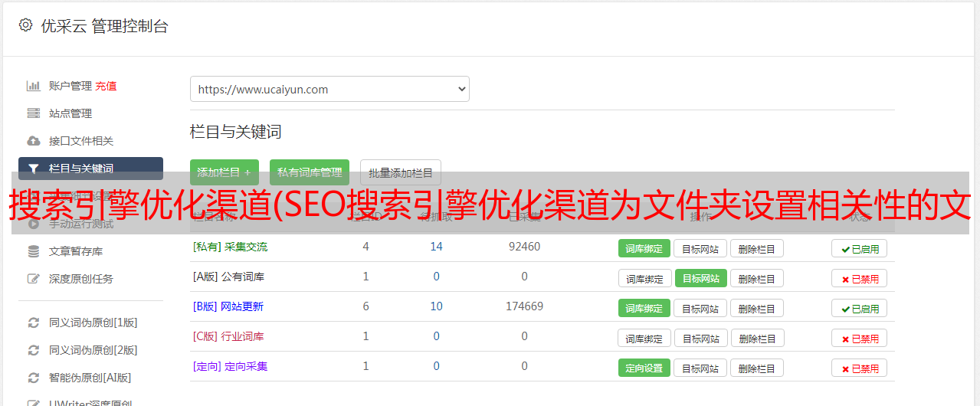The height and width of the screenshot is (406, 980).
Task: Toggle 已禁用 status for 公有词库
Action: pyautogui.click(x=859, y=278)
